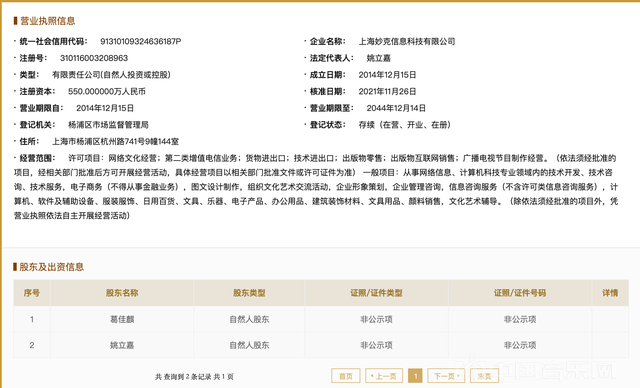Jump to last page via 末页 button

point(484,376)
